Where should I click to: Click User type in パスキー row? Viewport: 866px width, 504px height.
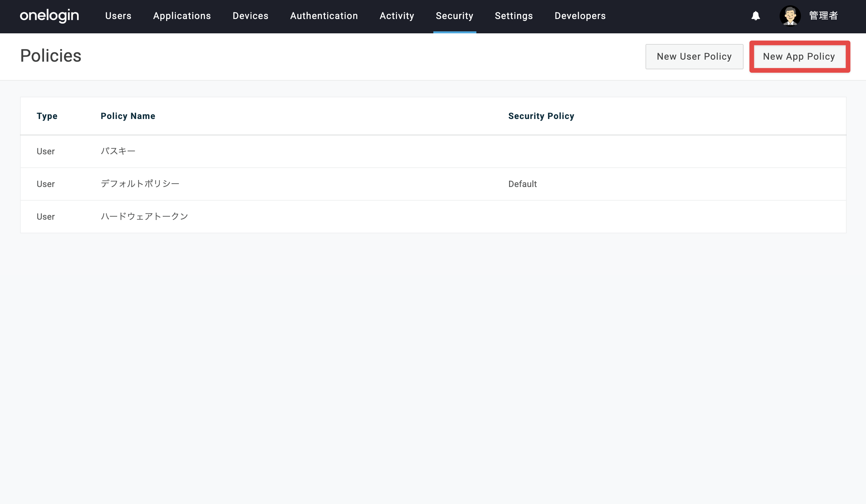click(46, 151)
